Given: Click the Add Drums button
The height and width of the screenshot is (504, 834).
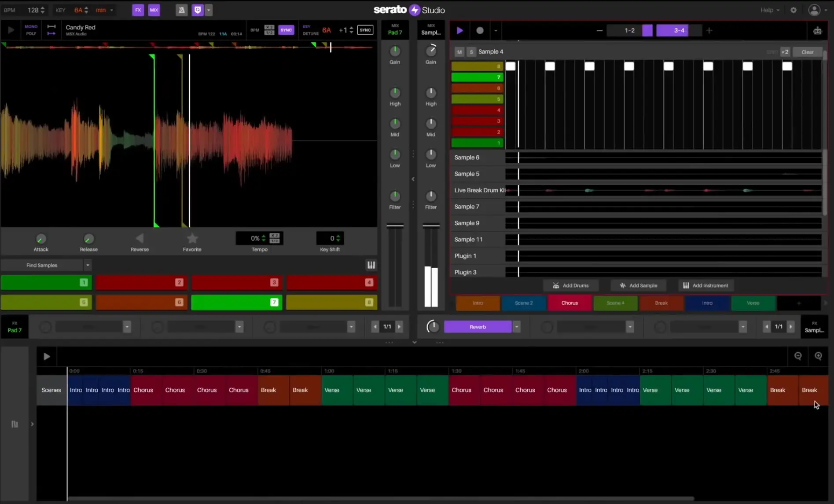Looking at the screenshot, I should (x=570, y=285).
